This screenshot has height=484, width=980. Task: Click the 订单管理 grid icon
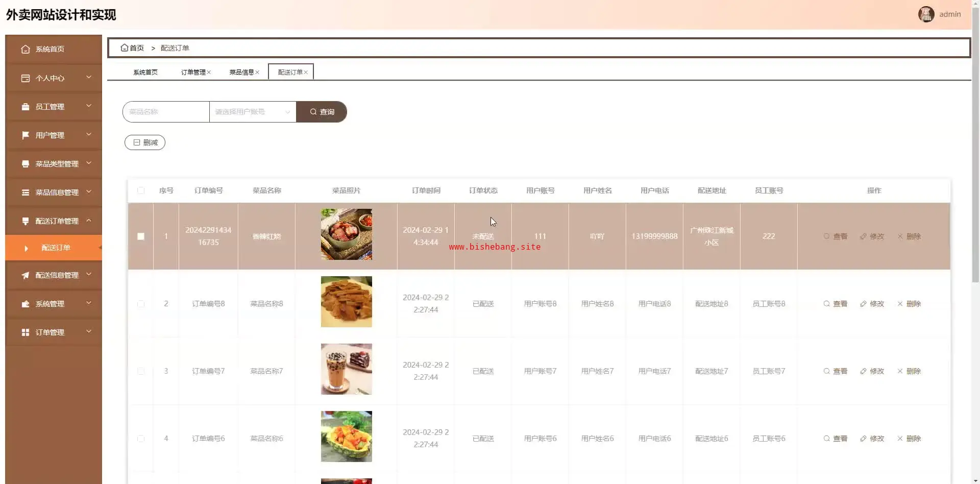(x=26, y=332)
